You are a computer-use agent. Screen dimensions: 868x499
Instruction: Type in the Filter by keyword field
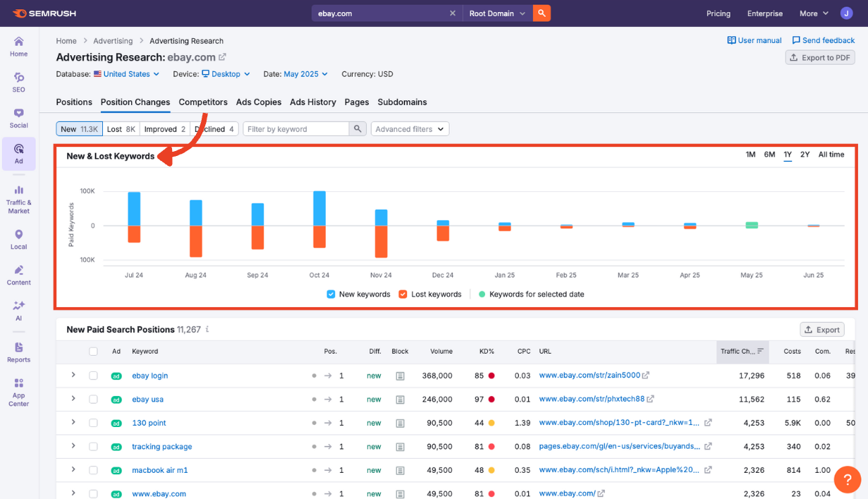click(x=296, y=129)
